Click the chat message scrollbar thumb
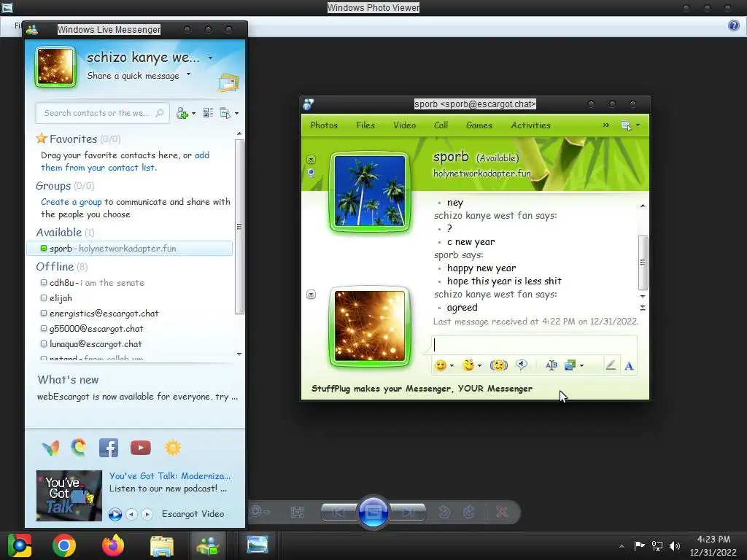Viewport: 747px width, 560px height. click(643, 262)
